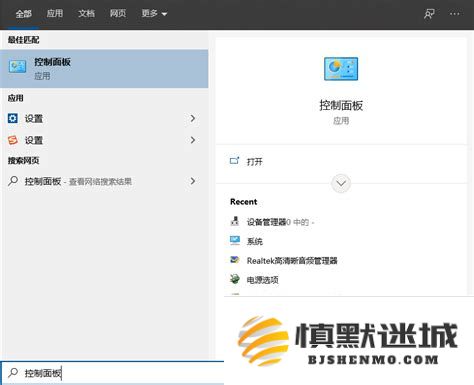
Task: Open 控制面板 best match result
Action: point(104,69)
